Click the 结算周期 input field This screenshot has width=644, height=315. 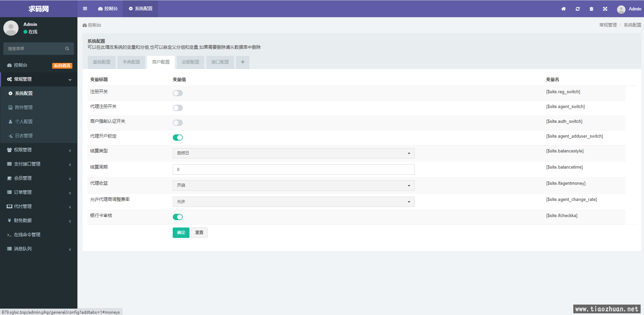[x=294, y=169]
